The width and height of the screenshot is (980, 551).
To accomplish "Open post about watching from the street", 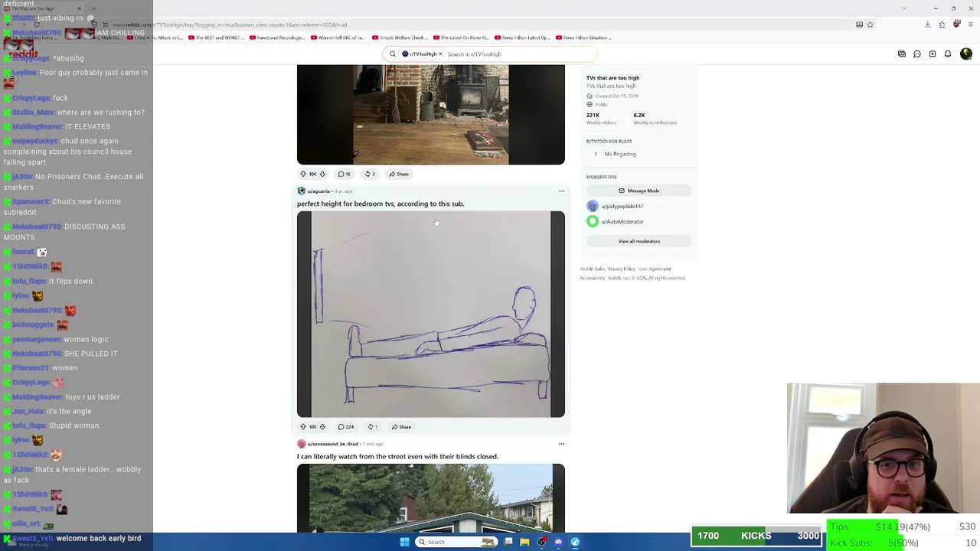I will tap(397, 456).
